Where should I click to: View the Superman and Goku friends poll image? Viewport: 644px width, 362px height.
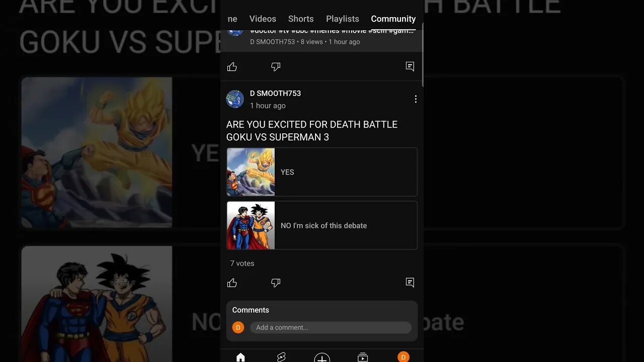point(251,225)
